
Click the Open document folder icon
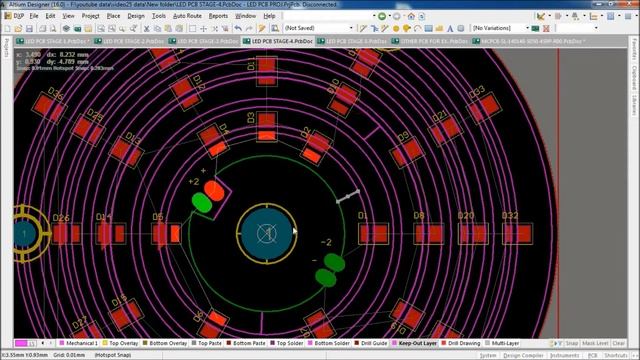pyautogui.click(x=18, y=29)
